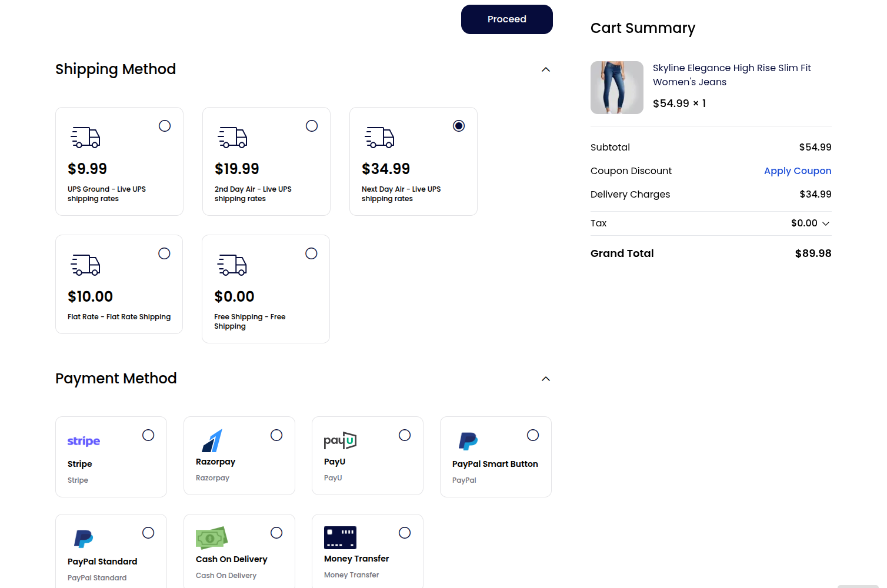
Task: Open Skyline Elegance High Rise Jeans title
Action: (732, 75)
